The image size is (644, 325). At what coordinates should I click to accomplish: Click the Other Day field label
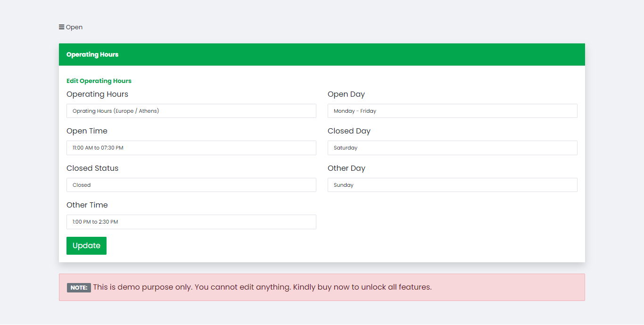point(347,168)
